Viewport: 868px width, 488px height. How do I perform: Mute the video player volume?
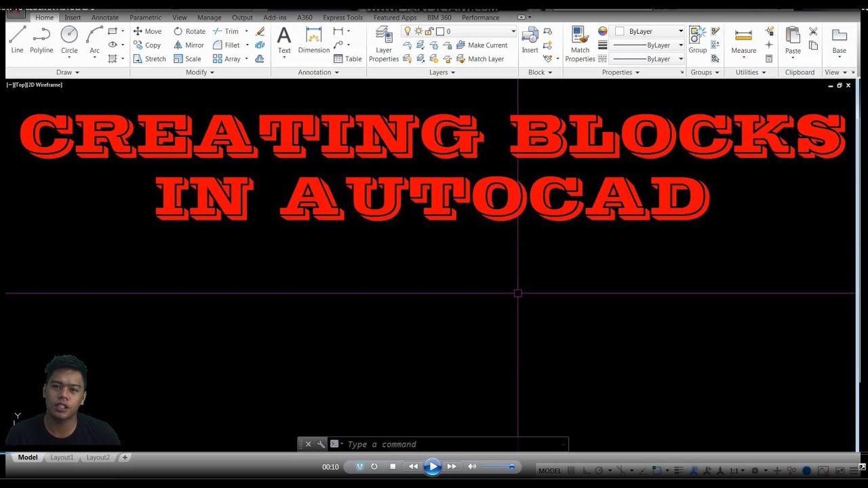472,466
